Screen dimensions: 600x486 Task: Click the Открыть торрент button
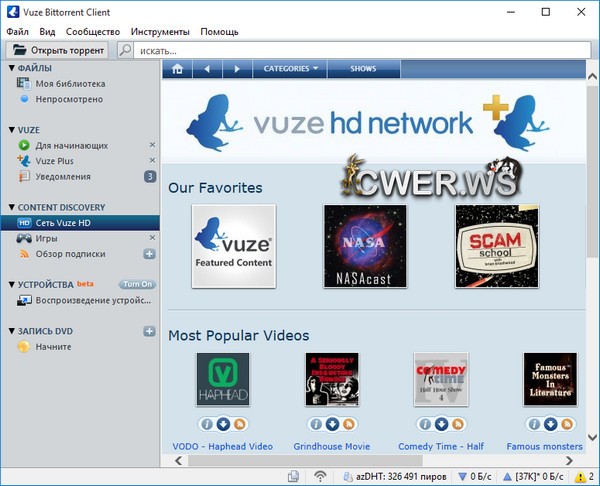(58, 49)
